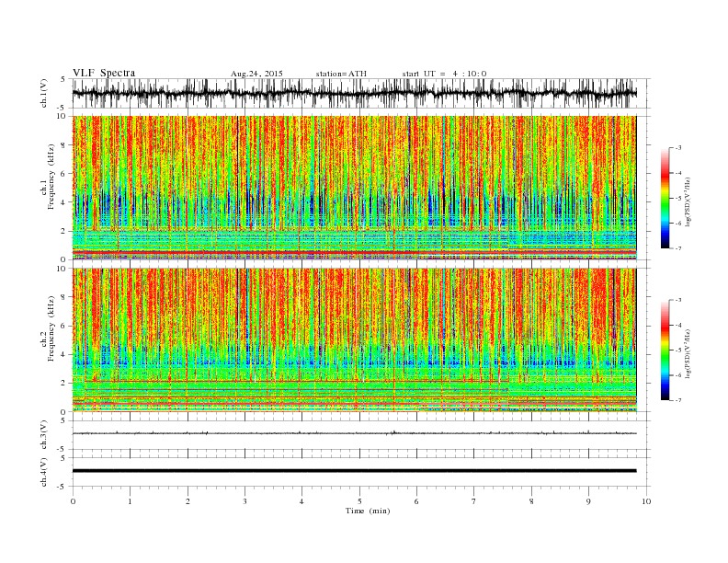Click the date "Aug.24, 2015" in the header
The image size is (728, 563).
(x=256, y=74)
